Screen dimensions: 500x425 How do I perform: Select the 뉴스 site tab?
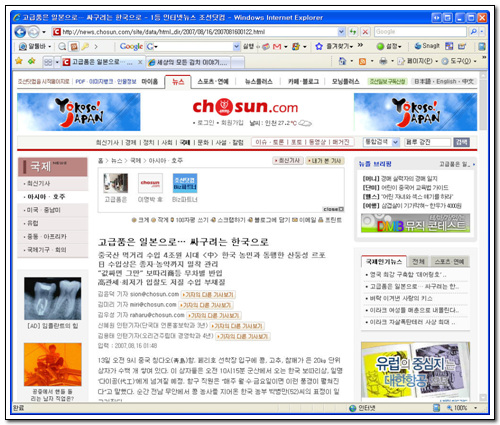click(x=178, y=82)
